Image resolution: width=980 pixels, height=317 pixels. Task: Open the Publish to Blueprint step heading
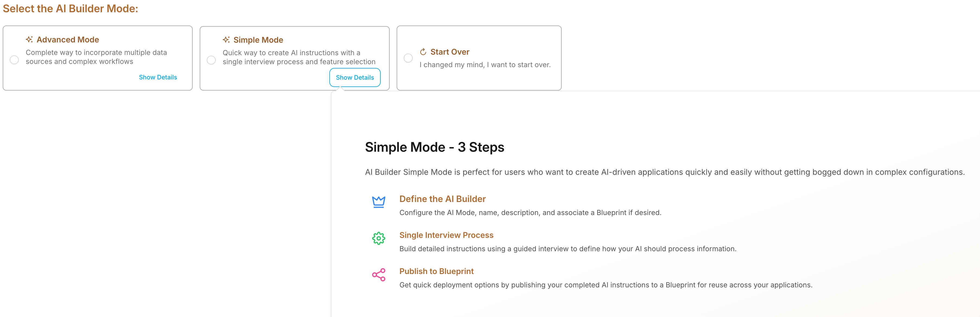[436, 271]
